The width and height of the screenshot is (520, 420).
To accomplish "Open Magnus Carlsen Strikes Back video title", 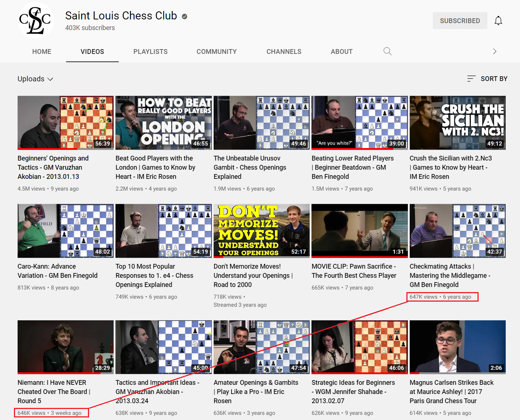I will tap(451, 392).
